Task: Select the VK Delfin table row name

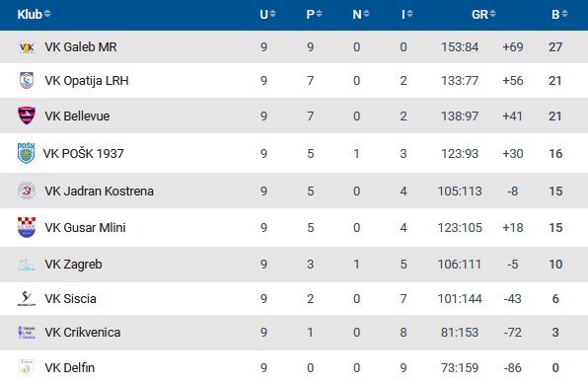Action: pyautogui.click(x=70, y=368)
